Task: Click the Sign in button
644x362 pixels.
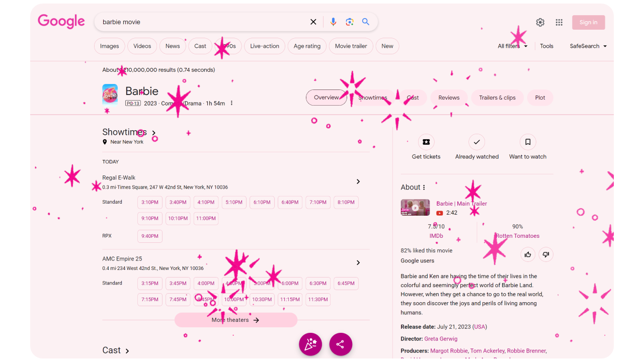Action: pos(589,22)
